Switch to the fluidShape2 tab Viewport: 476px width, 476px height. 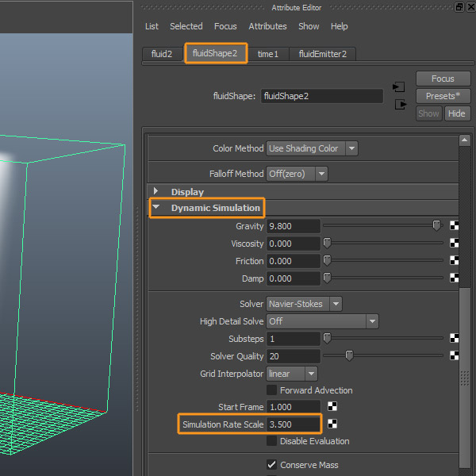pyautogui.click(x=215, y=53)
